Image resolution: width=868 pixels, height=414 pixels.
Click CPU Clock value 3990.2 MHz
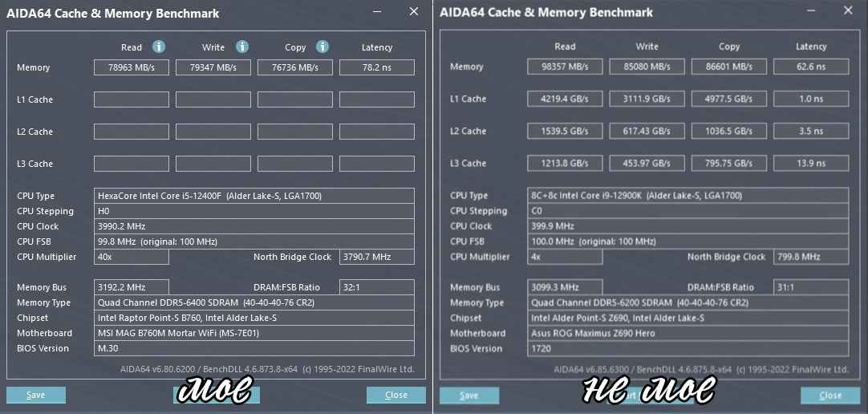pyautogui.click(x=254, y=226)
